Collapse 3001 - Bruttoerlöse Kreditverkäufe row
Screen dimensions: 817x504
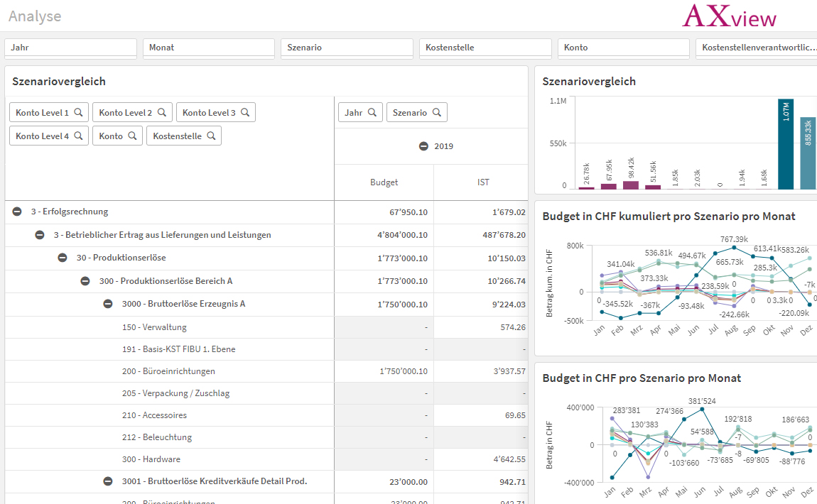coord(108,481)
